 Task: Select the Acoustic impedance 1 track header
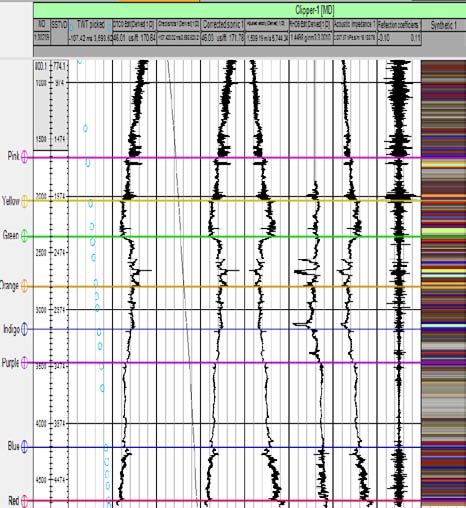click(355, 25)
